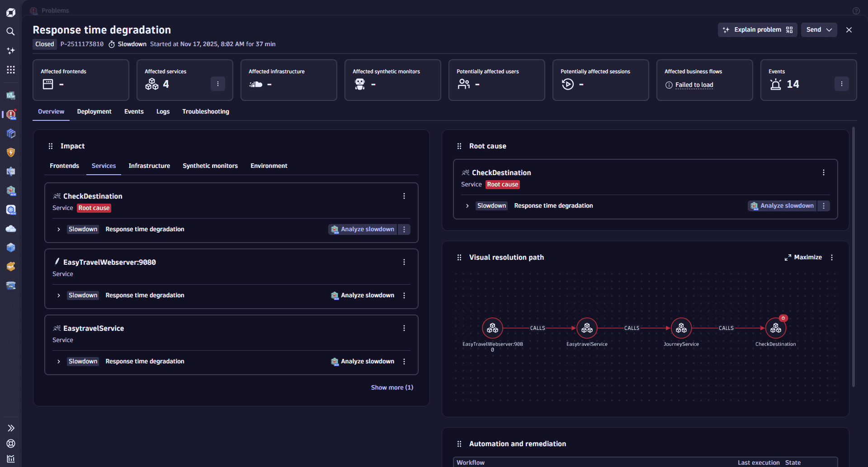Click the vertical scrollbar on the right

[x=854, y=257]
